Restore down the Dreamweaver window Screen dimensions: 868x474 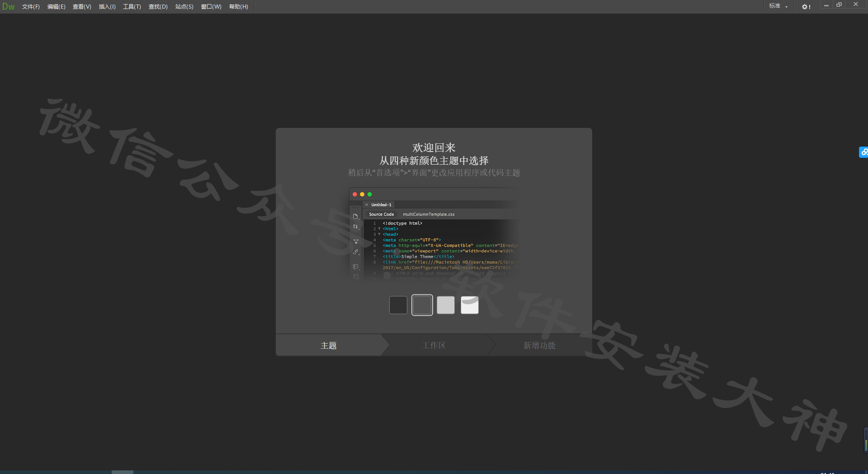[839, 5]
